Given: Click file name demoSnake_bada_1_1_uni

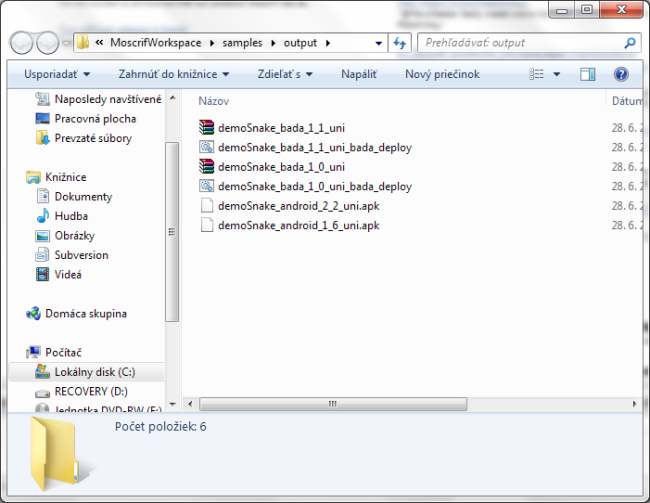Looking at the screenshot, I should point(281,128).
